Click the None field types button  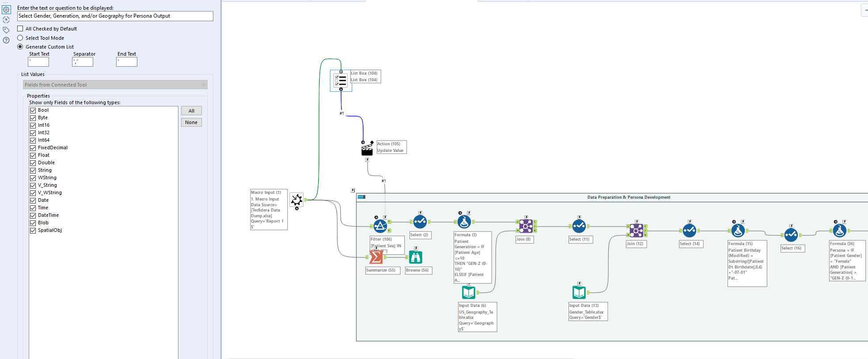pos(191,122)
